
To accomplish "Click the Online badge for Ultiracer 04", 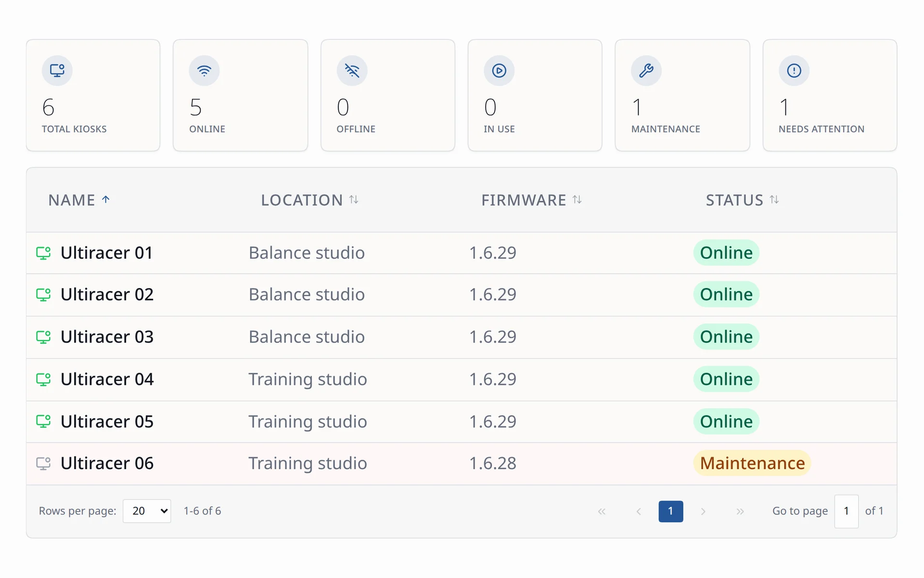I will coord(726,379).
